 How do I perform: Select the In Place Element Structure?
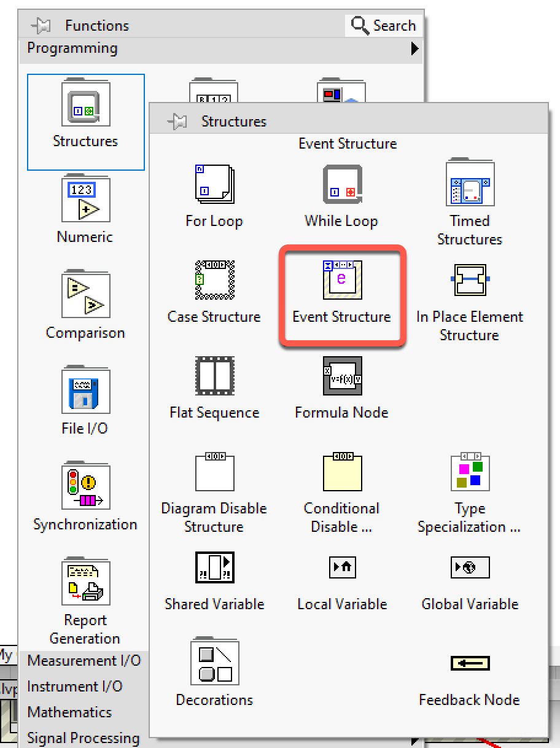(x=469, y=279)
